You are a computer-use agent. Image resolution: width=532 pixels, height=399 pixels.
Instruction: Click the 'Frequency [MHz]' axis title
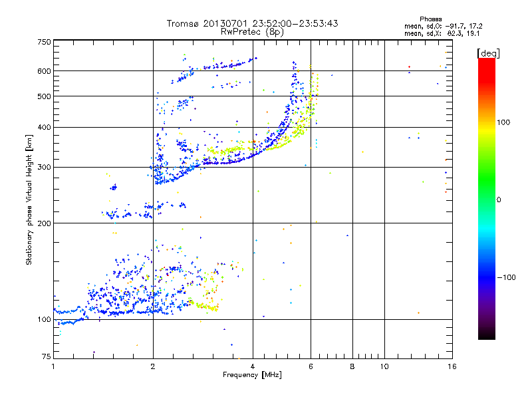pyautogui.click(x=252, y=375)
